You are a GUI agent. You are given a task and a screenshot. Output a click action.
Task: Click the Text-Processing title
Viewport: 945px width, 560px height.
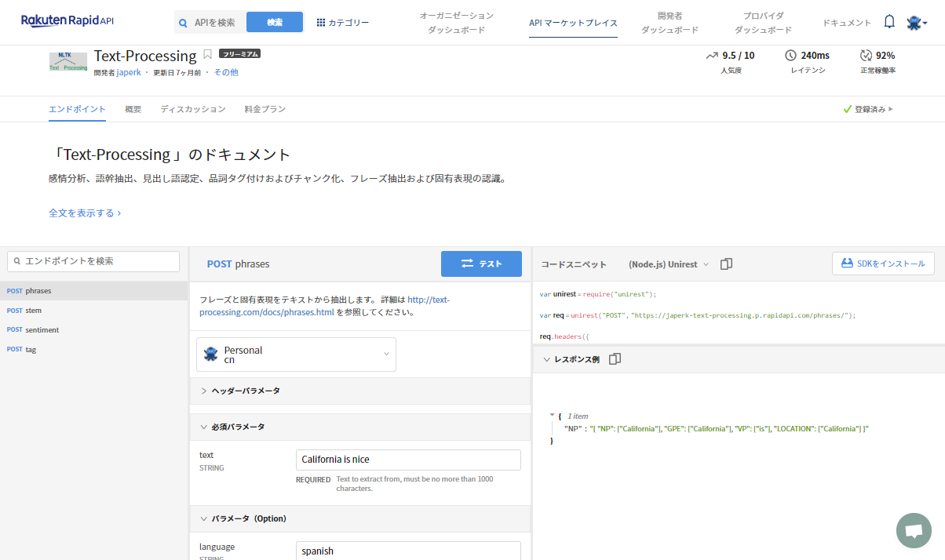click(145, 56)
